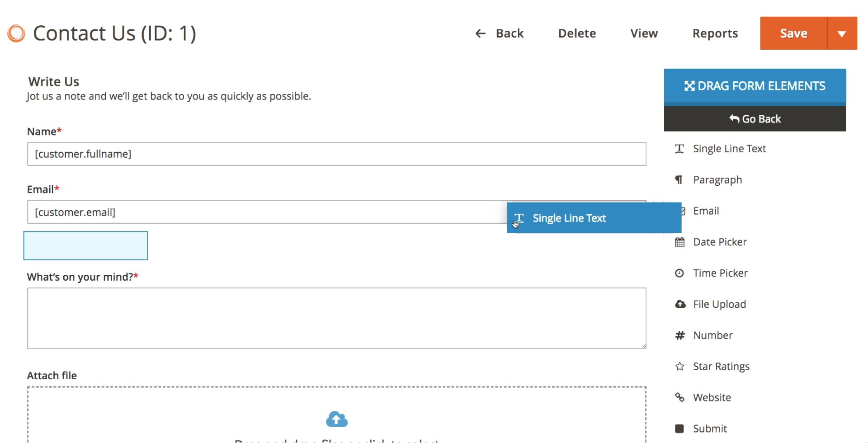This screenshot has width=868, height=443.
Task: Click the Date Picker calendar icon
Action: click(x=679, y=242)
